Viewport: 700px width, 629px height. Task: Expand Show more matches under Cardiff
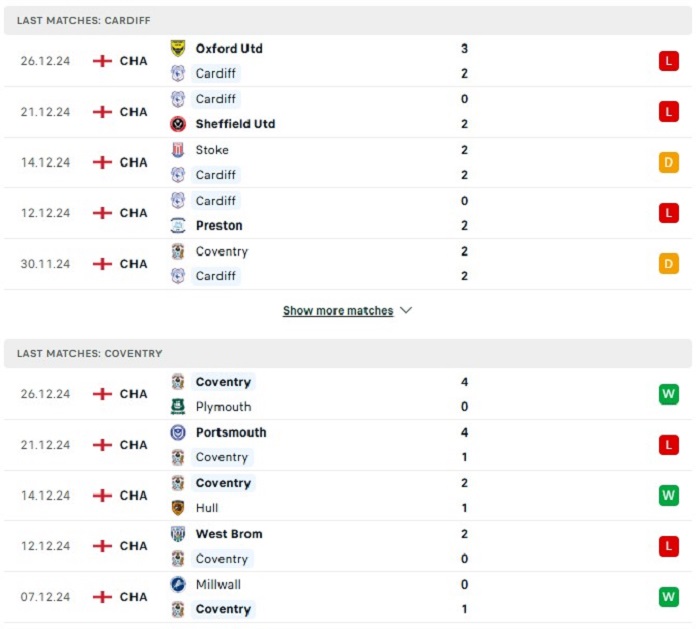(338, 310)
